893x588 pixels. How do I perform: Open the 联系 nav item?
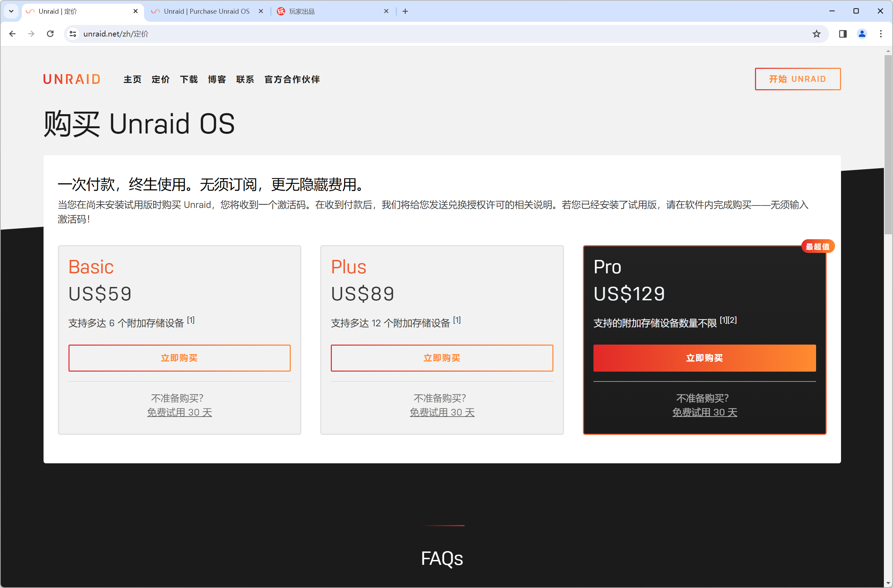pos(245,79)
